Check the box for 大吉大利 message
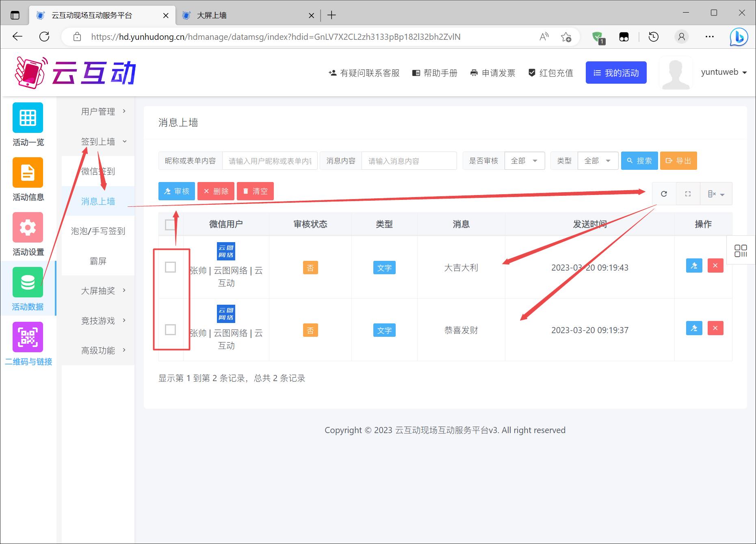756x544 pixels. click(x=170, y=267)
